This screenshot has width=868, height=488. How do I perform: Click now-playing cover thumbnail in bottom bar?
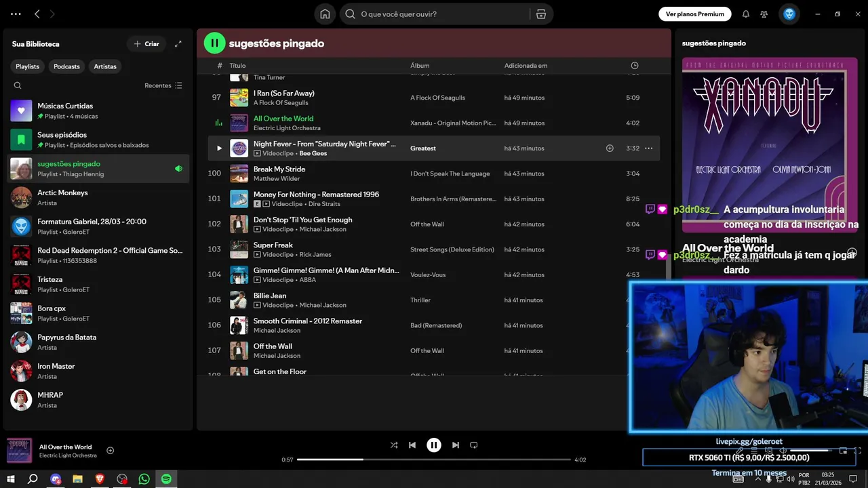tap(20, 451)
